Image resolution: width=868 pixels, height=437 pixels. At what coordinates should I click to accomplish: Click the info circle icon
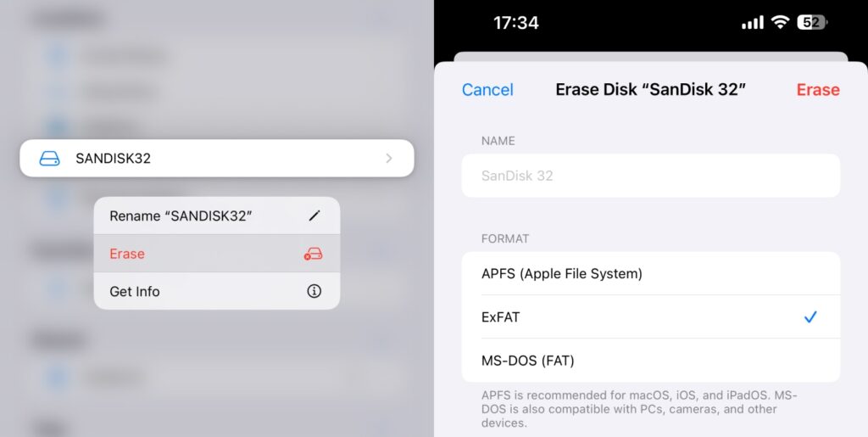314,291
